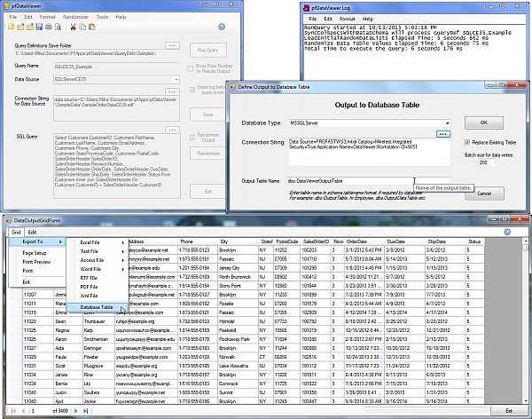Click the blue help icon in DataOutputGridForm
The image size is (532, 419).
coord(507,232)
